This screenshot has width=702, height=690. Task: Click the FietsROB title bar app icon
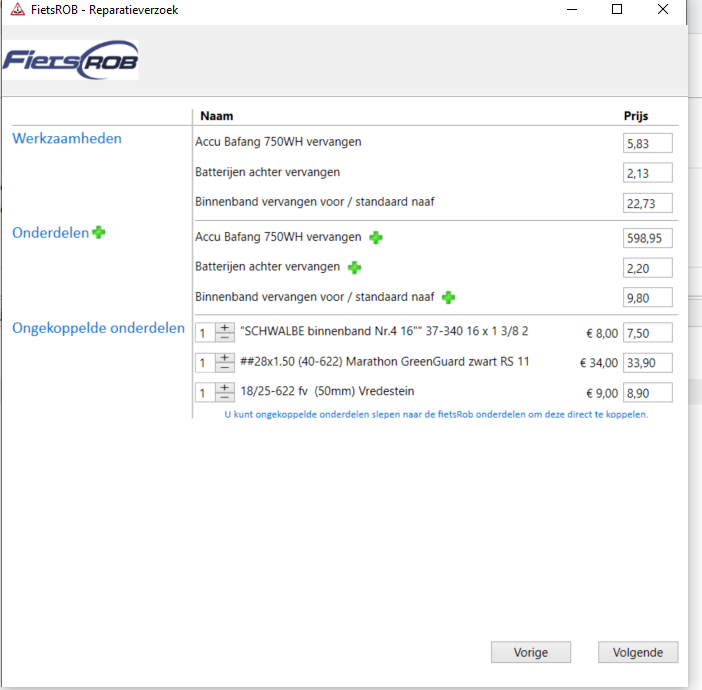point(12,10)
